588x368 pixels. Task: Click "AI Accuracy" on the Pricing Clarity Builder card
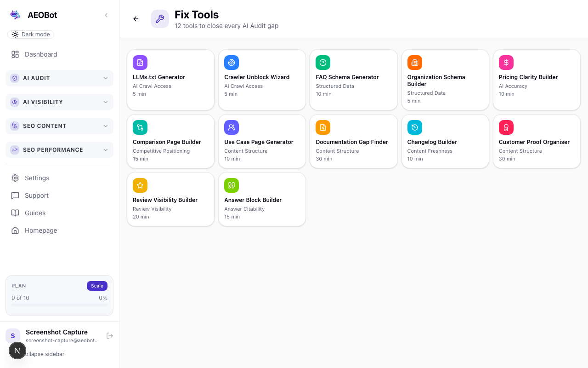513,86
